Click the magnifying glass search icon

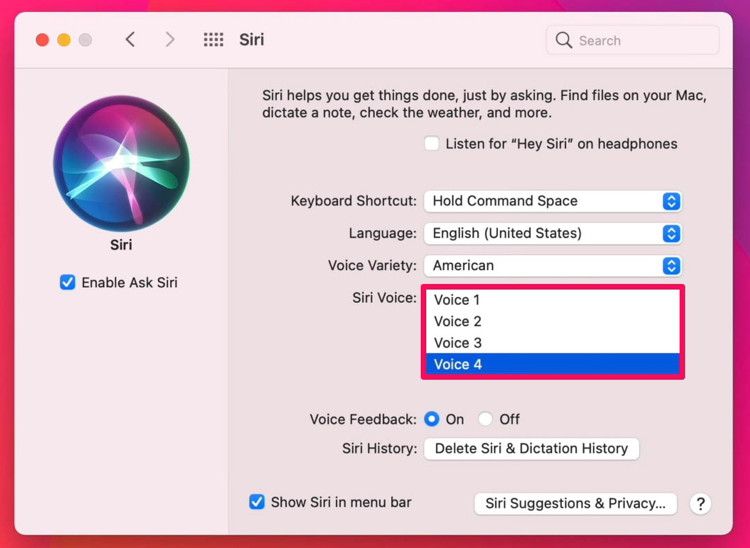coord(564,40)
